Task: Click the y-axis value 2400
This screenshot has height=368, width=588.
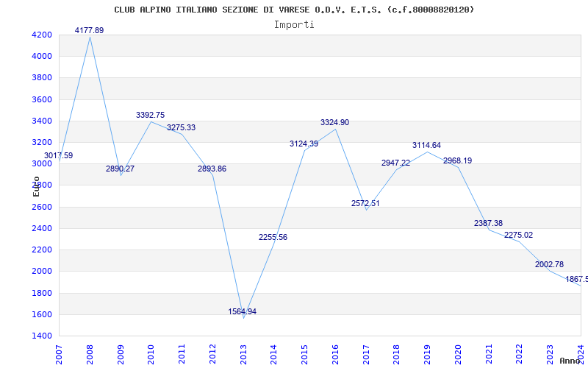Action: tap(42, 228)
